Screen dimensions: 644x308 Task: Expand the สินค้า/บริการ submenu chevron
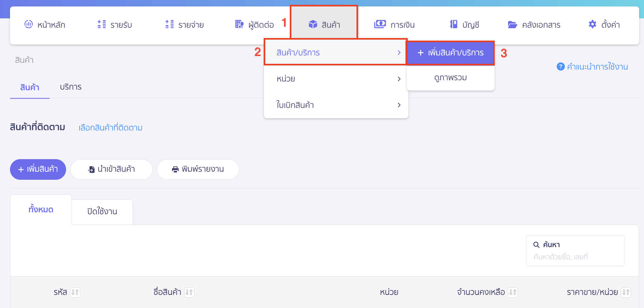399,53
